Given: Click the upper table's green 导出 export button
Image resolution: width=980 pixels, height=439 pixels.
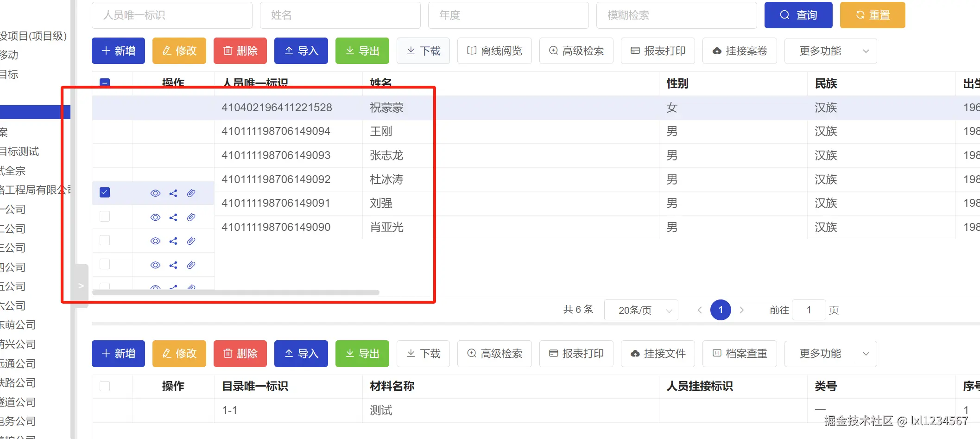Looking at the screenshot, I should click(x=362, y=51).
